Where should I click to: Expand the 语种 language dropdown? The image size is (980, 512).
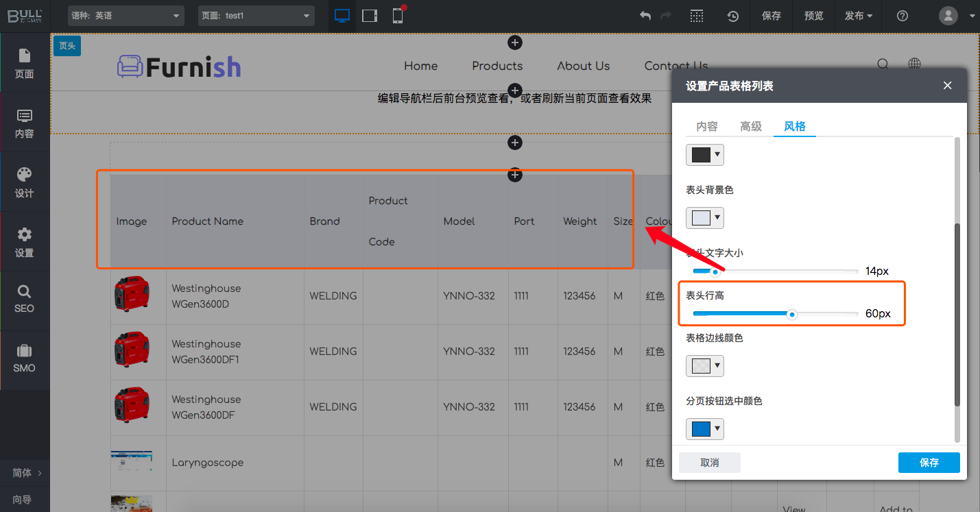point(126,16)
